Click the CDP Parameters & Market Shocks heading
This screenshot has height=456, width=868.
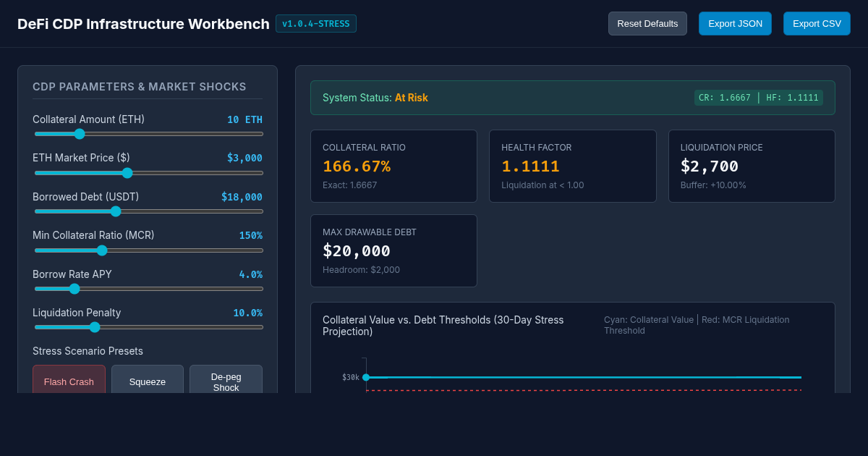coord(140,87)
